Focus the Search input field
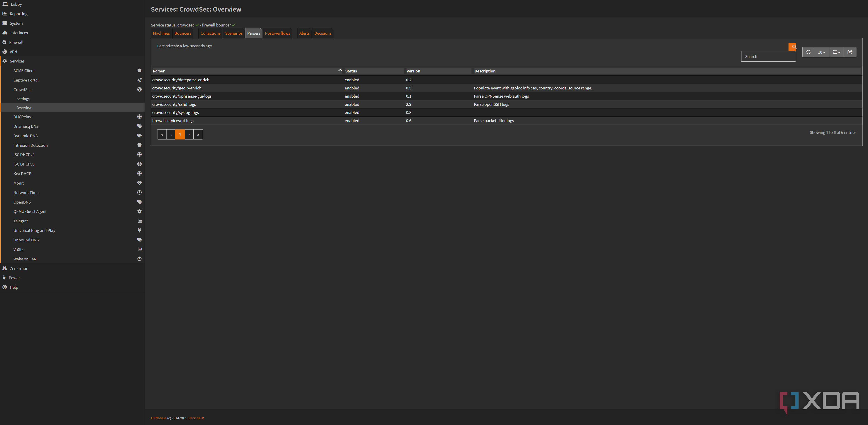 pos(768,57)
